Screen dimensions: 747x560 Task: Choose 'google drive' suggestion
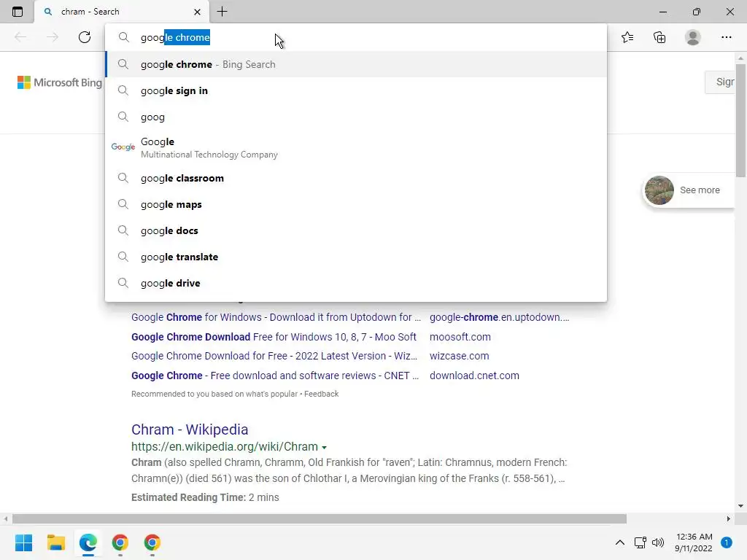[356, 283]
